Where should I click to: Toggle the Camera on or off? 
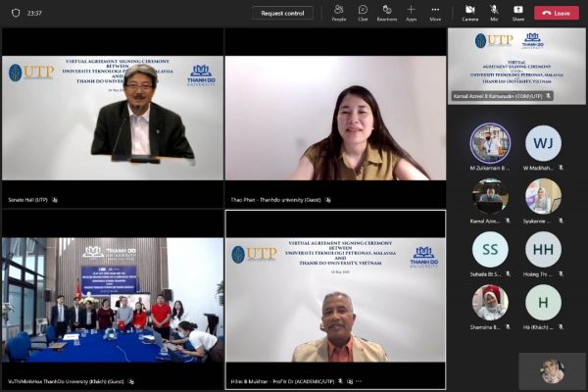coord(469,12)
